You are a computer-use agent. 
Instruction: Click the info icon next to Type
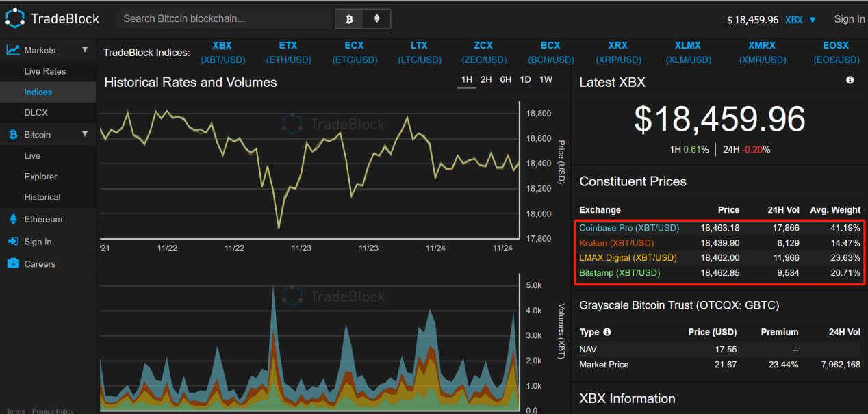607,332
